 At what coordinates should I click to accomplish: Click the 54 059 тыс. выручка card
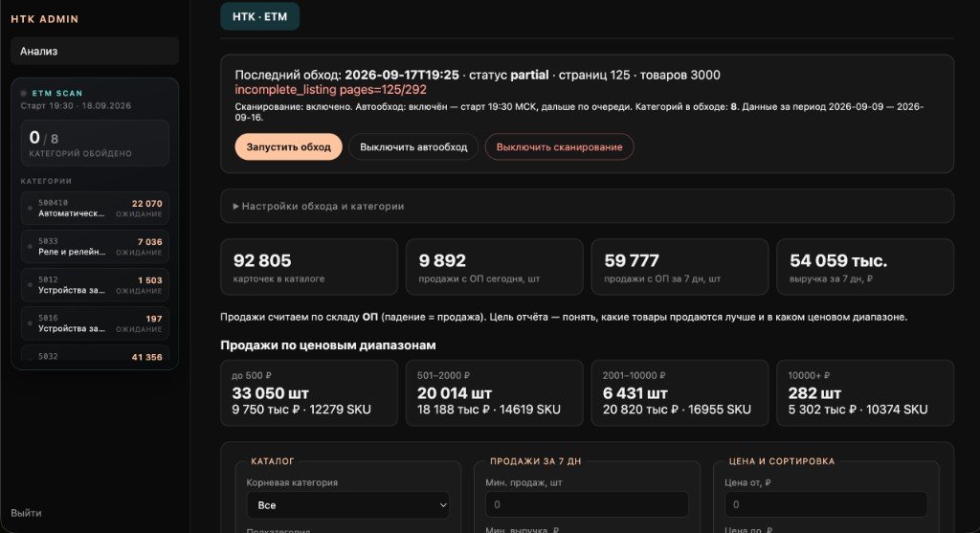[x=865, y=267]
